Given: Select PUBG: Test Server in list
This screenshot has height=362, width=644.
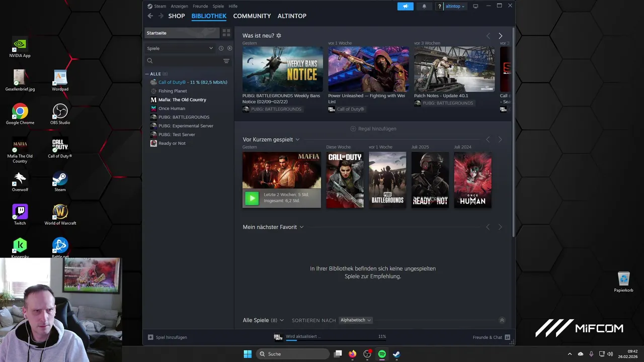Looking at the screenshot, I should pyautogui.click(x=177, y=135).
